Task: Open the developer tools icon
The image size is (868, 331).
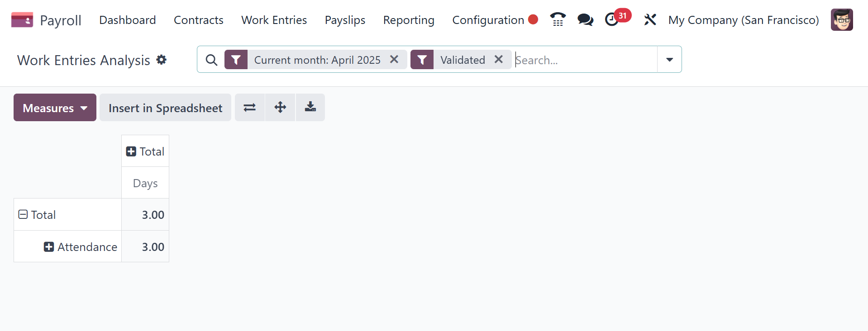Action: pos(650,20)
